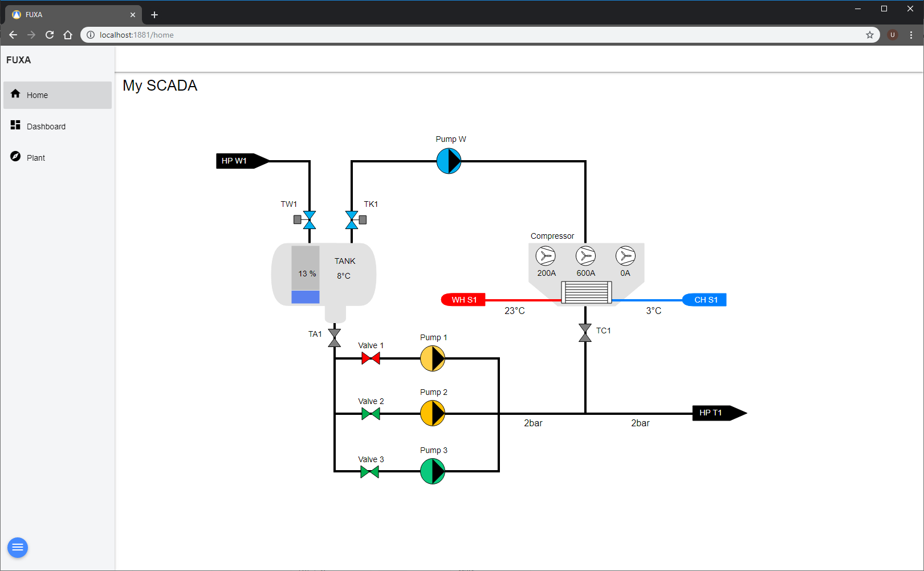
Task: Click the tank level gauge bar
Action: (306, 275)
